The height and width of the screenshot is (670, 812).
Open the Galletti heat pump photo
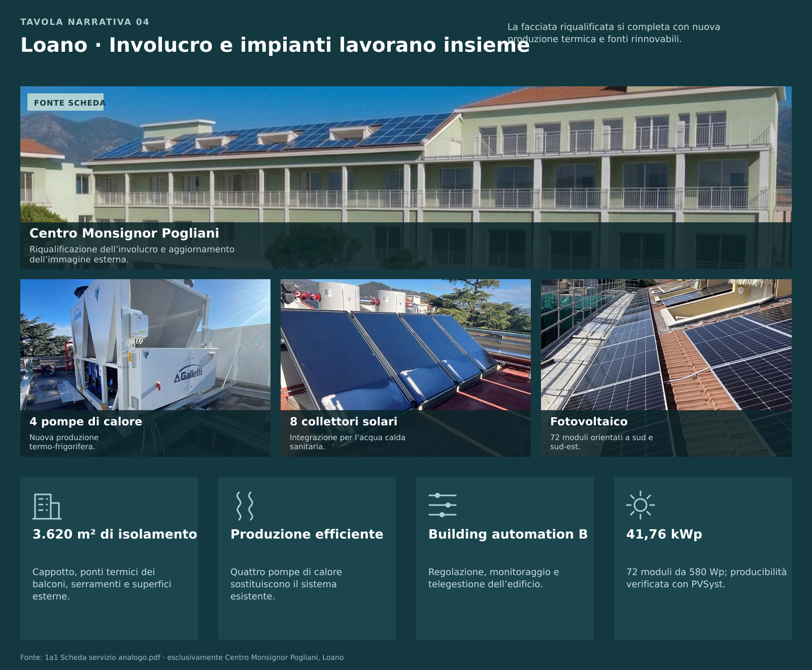tap(145, 367)
